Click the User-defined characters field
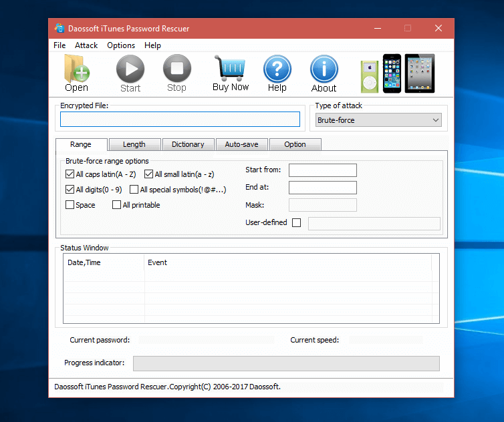 click(x=374, y=224)
